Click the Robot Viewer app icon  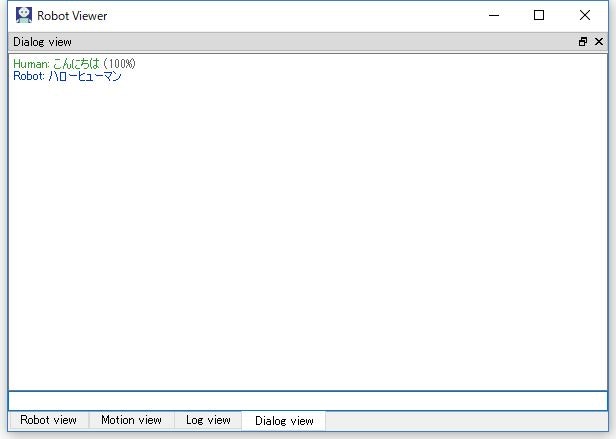pos(24,15)
